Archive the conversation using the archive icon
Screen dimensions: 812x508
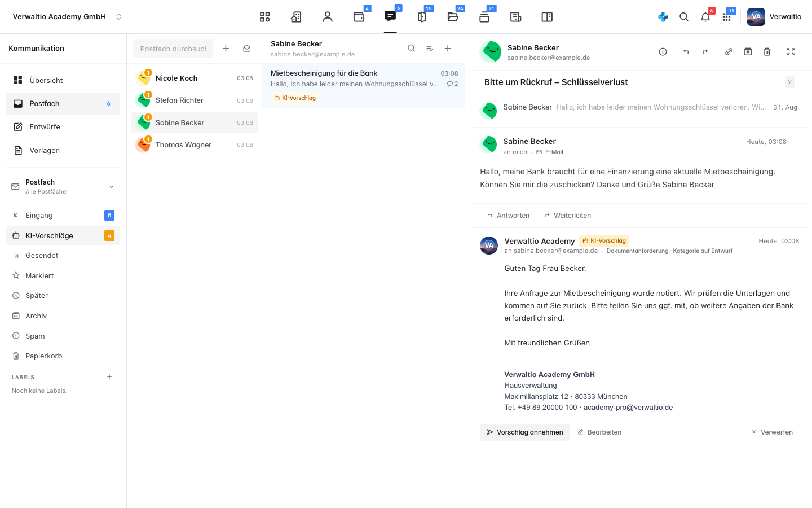748,52
